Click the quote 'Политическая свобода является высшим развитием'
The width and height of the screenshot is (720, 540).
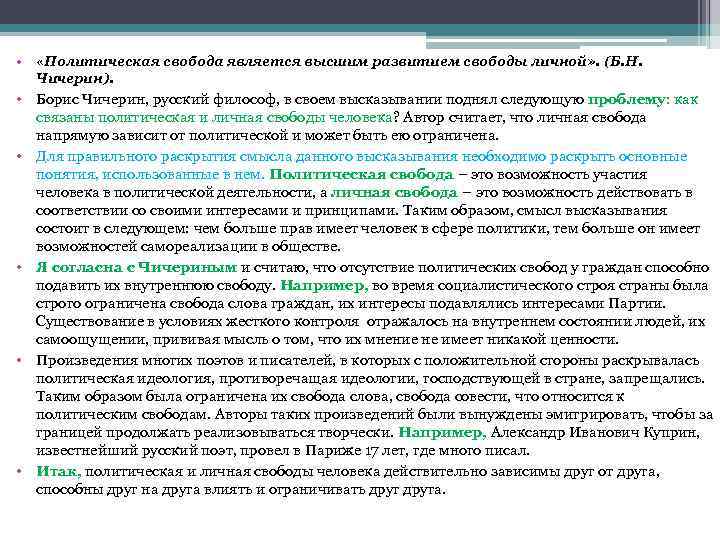pos(253,62)
